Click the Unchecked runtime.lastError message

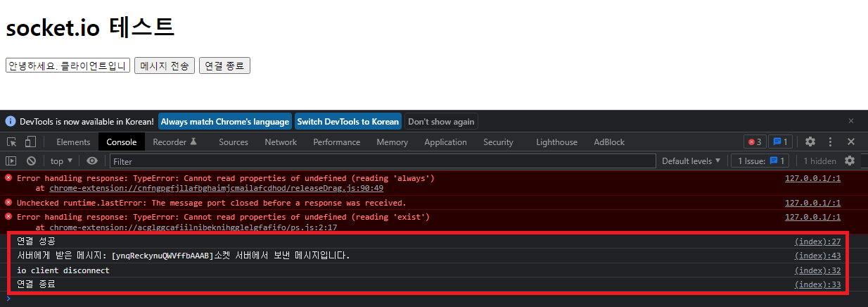click(211, 203)
